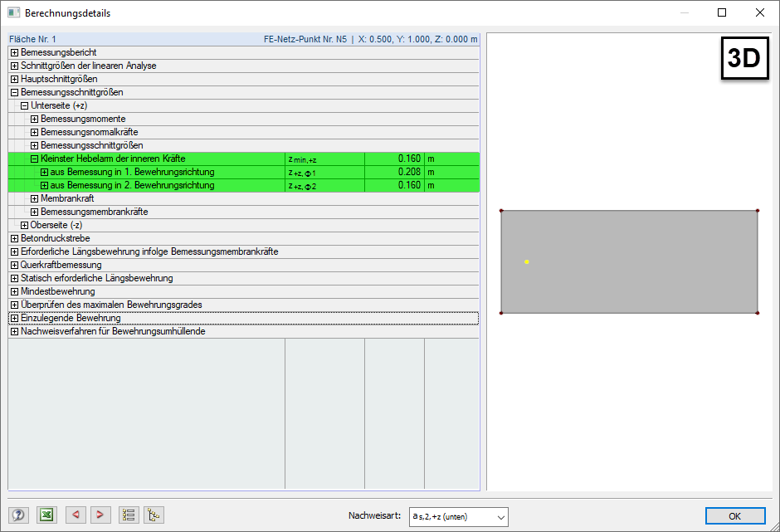The width and height of the screenshot is (780, 532).
Task: Click the OK button
Action: tap(734, 516)
